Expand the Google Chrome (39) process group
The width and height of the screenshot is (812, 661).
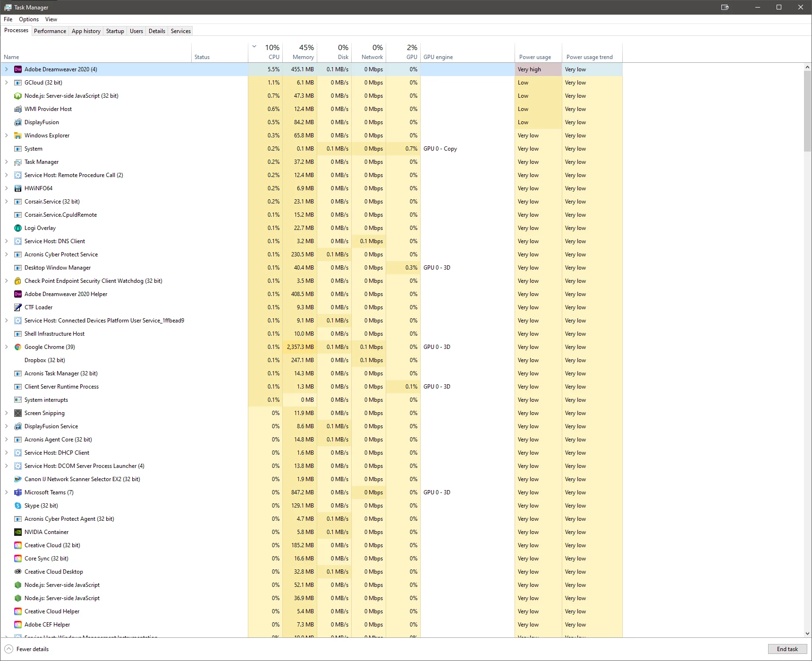7,347
